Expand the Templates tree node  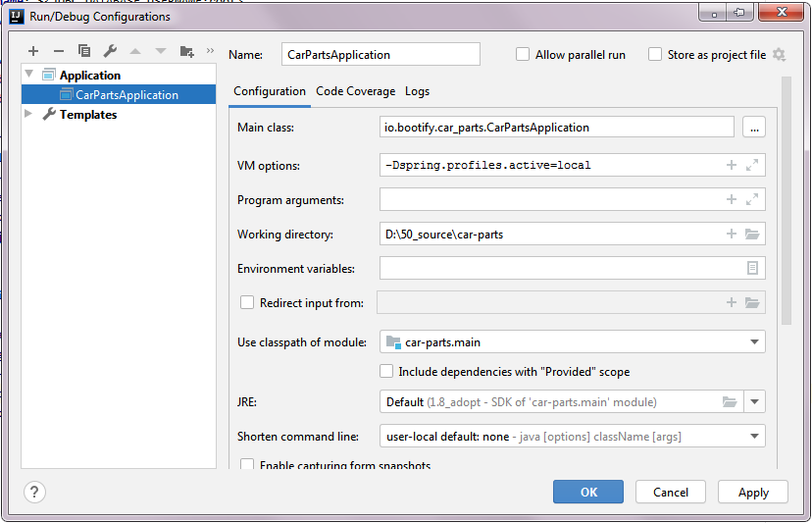tap(29, 114)
